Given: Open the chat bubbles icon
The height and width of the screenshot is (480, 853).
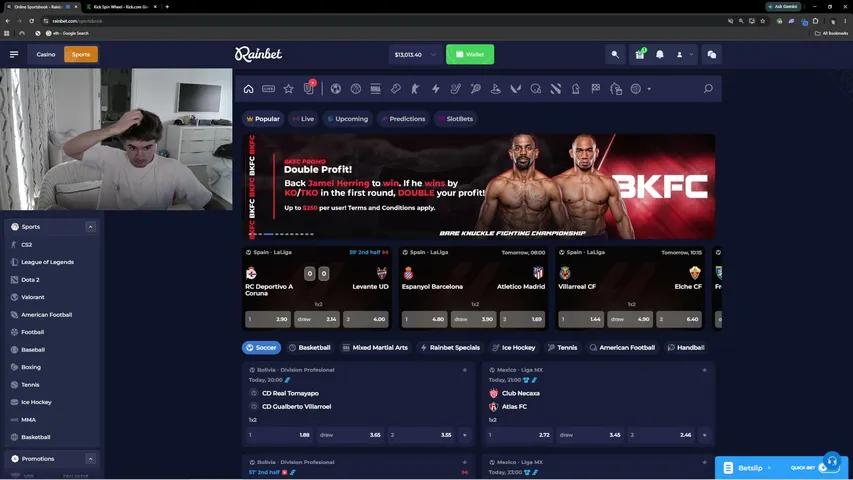Looking at the screenshot, I should coord(712,54).
